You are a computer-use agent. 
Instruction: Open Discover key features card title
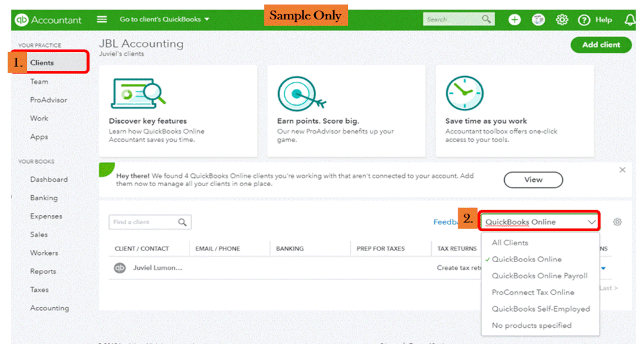148,121
